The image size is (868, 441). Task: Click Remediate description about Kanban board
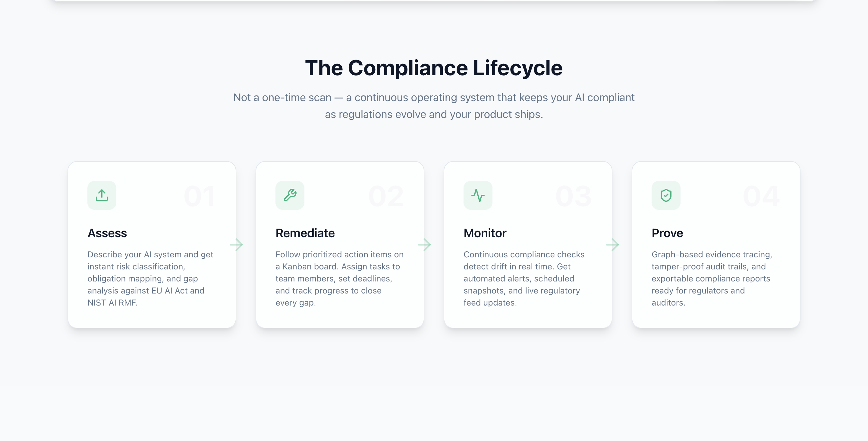pyautogui.click(x=339, y=278)
